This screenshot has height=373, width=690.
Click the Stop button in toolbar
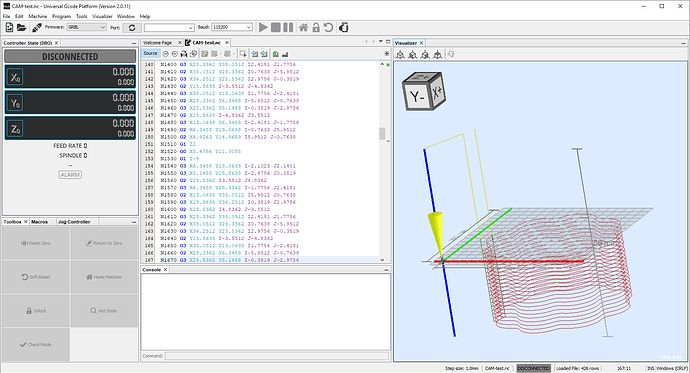click(x=275, y=27)
